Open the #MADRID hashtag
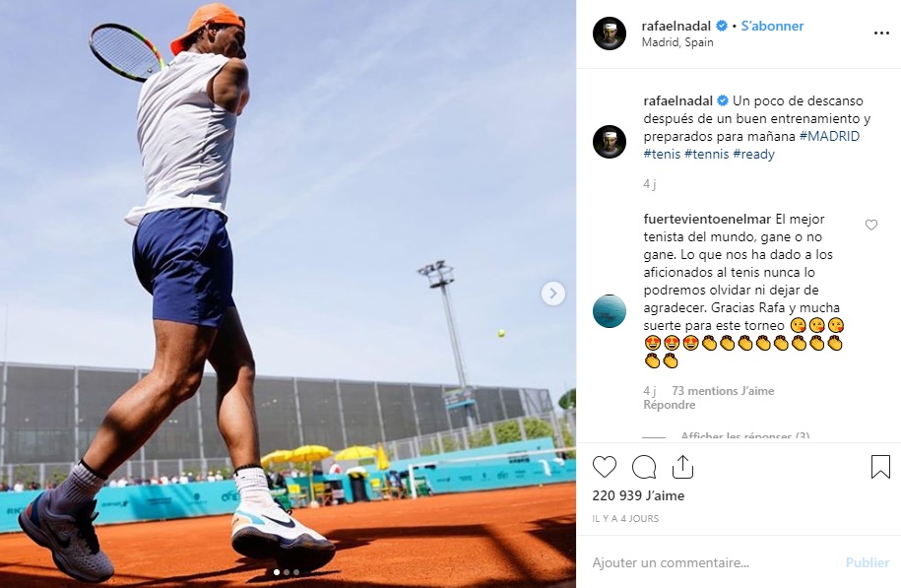Viewport: 901px width, 588px height. coord(829,136)
